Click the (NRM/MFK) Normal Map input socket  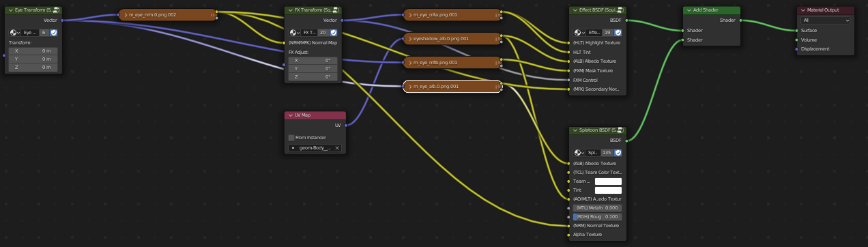coord(284,42)
